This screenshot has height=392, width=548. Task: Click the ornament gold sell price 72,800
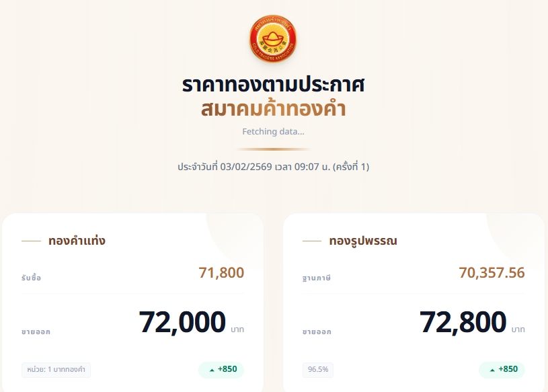click(463, 322)
